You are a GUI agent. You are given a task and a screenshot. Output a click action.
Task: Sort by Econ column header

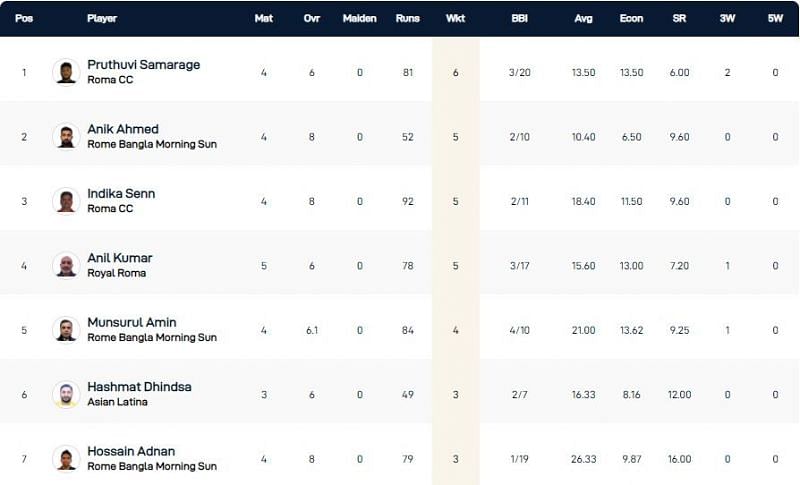tap(632, 18)
